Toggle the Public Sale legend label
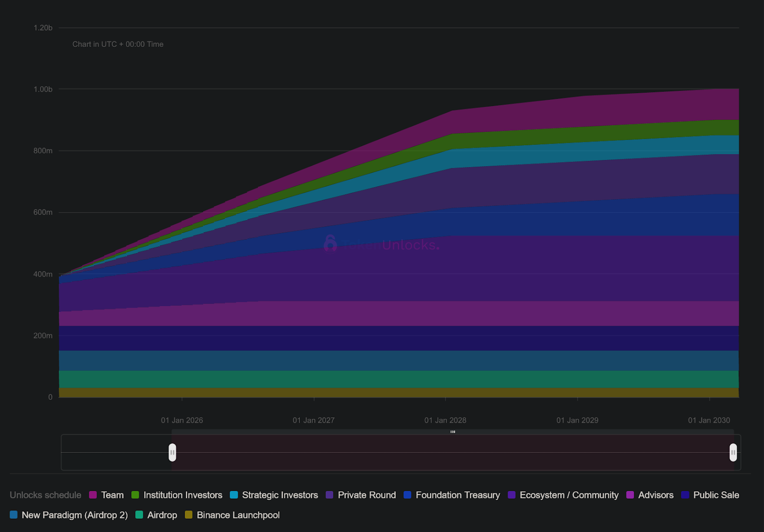The width and height of the screenshot is (764, 532). click(x=716, y=495)
